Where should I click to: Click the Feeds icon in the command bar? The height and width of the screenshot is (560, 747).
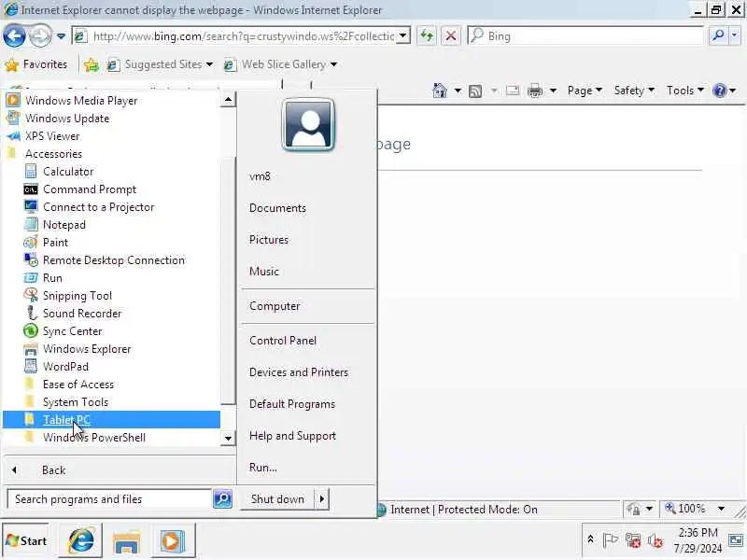pos(475,91)
